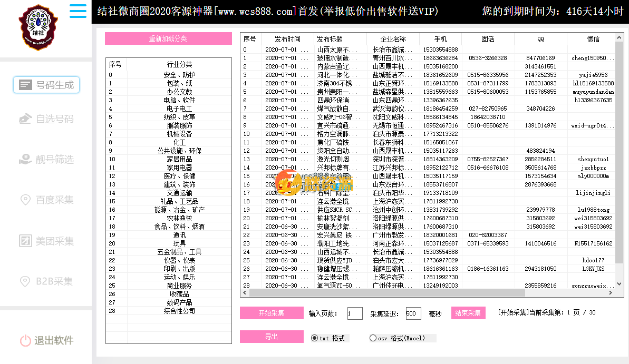Switch to 百度采集 collection mode
The image size is (629, 364).
click(x=46, y=200)
